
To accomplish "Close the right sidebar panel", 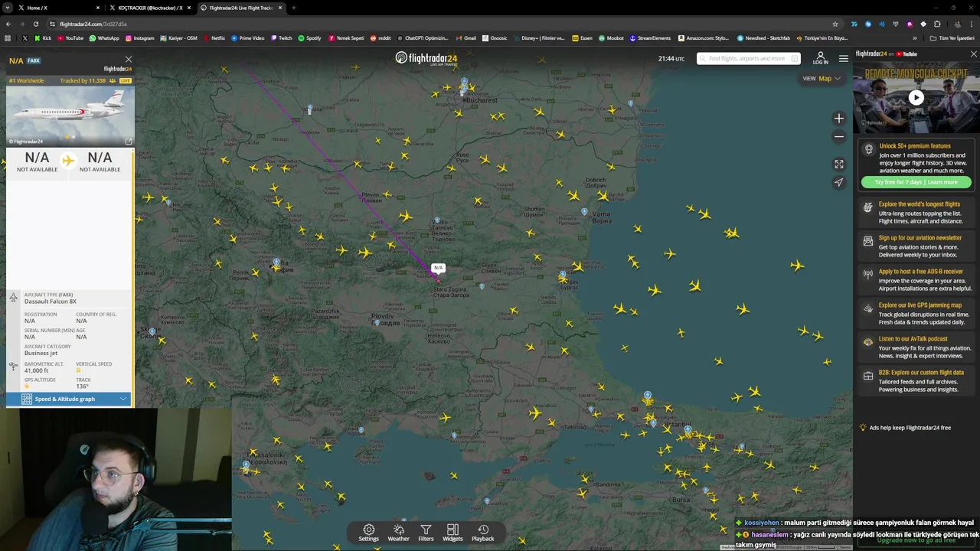I will point(973,54).
